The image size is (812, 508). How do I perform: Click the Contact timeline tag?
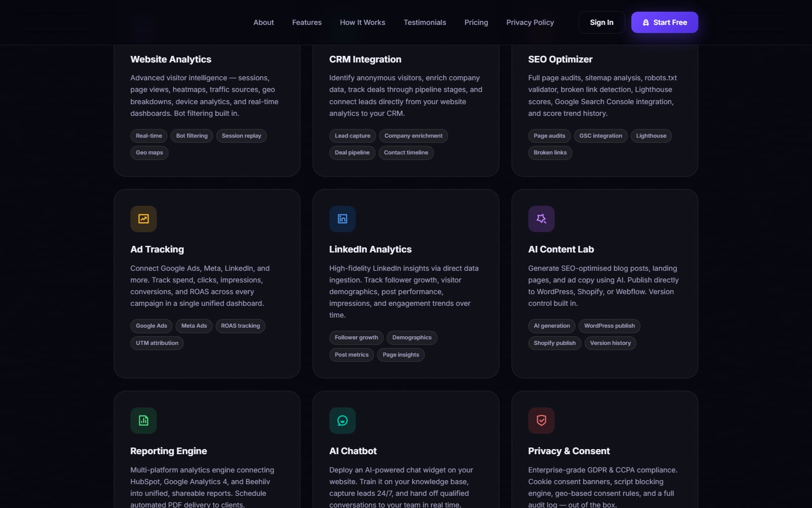tap(406, 153)
